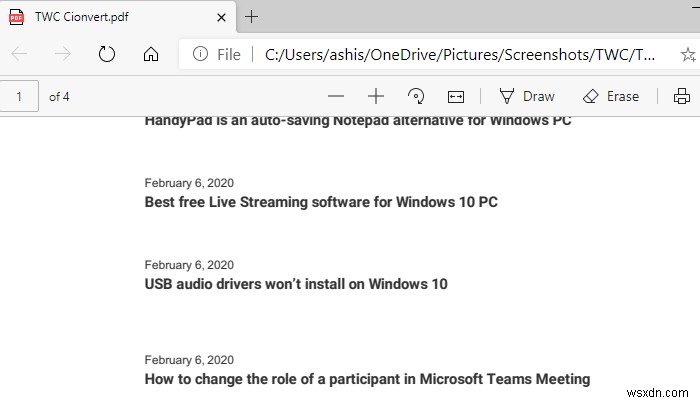Refresh the PDF page
Screen dimensions: 700x403
point(107,54)
